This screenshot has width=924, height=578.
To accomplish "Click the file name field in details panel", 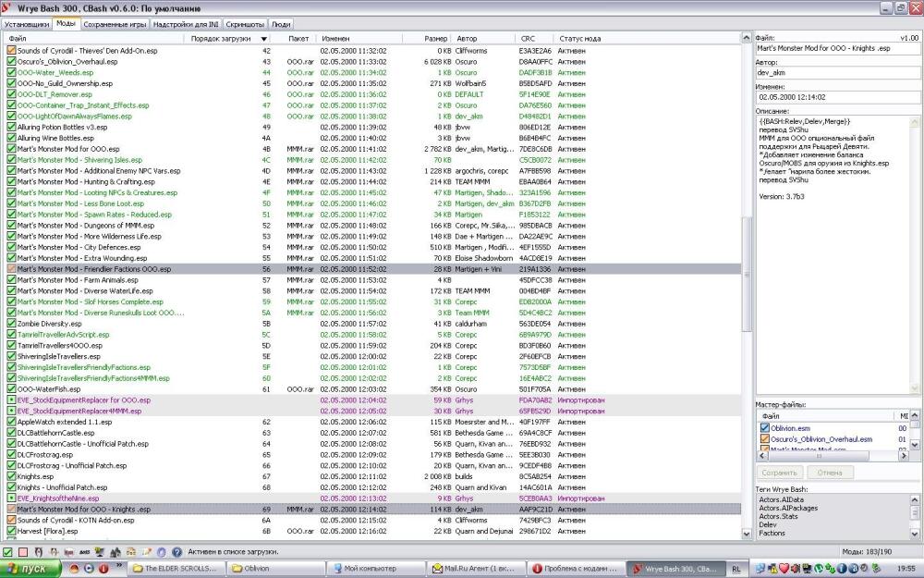I will coord(837,48).
